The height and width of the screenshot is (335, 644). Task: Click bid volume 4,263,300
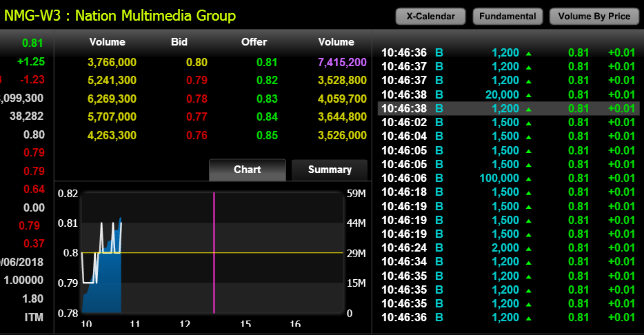(x=112, y=136)
